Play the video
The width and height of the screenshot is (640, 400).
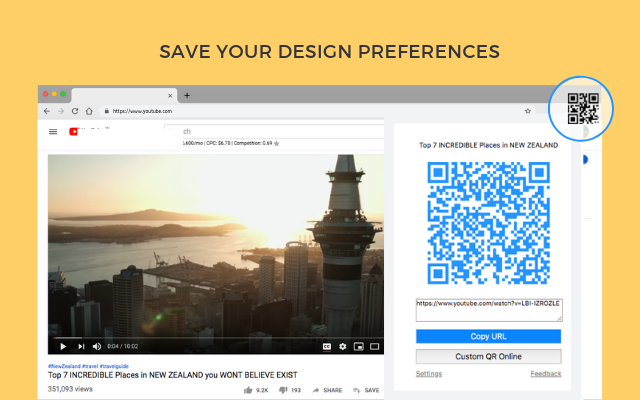(x=63, y=347)
